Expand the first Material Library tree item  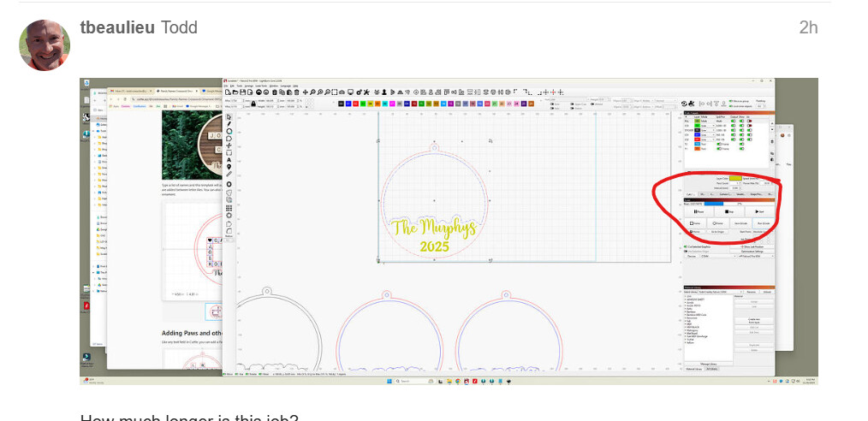pos(686,298)
